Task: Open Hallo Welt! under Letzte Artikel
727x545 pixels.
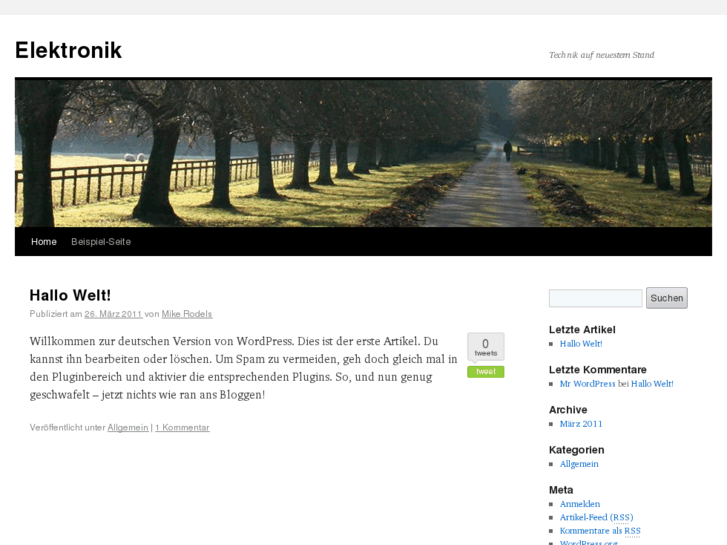Action: [581, 344]
